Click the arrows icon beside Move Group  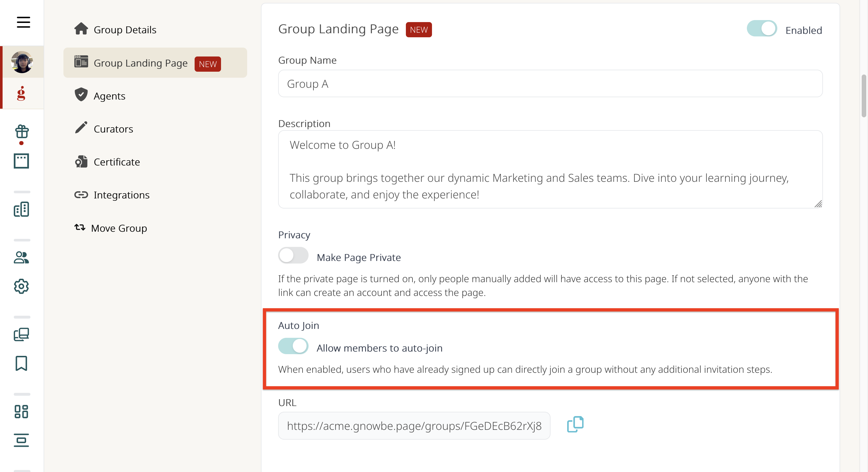80,228
